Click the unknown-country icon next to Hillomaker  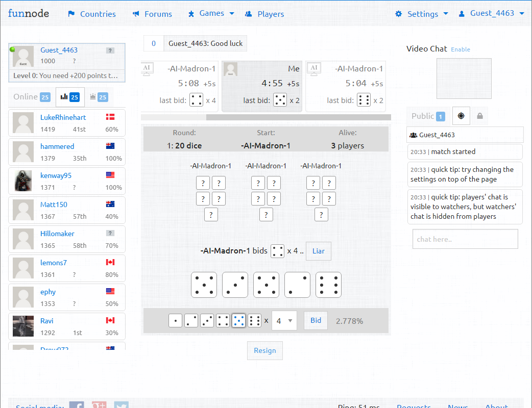[110, 233]
